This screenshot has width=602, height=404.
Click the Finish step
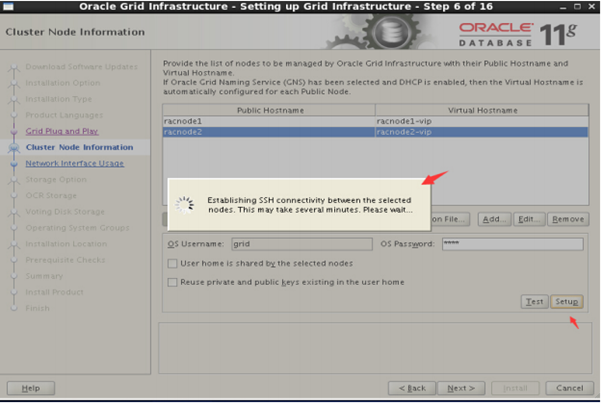pos(37,309)
